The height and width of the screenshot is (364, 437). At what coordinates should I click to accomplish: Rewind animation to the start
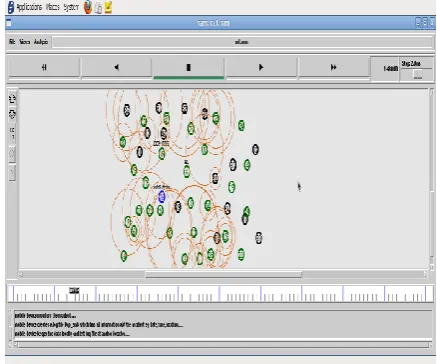[44, 67]
